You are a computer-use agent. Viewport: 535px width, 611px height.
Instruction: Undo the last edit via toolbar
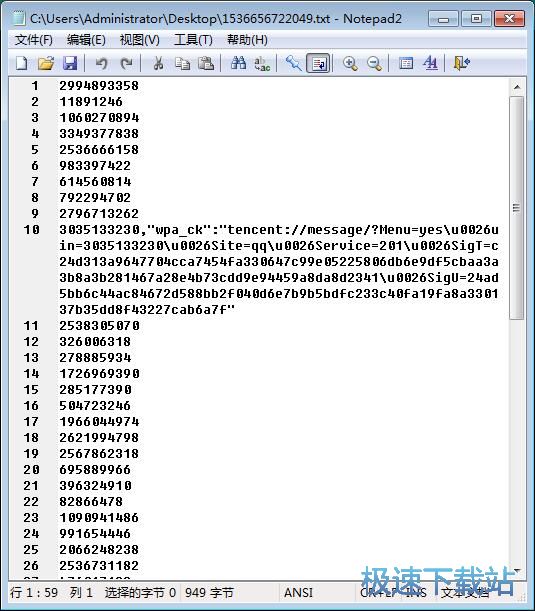coord(102,63)
